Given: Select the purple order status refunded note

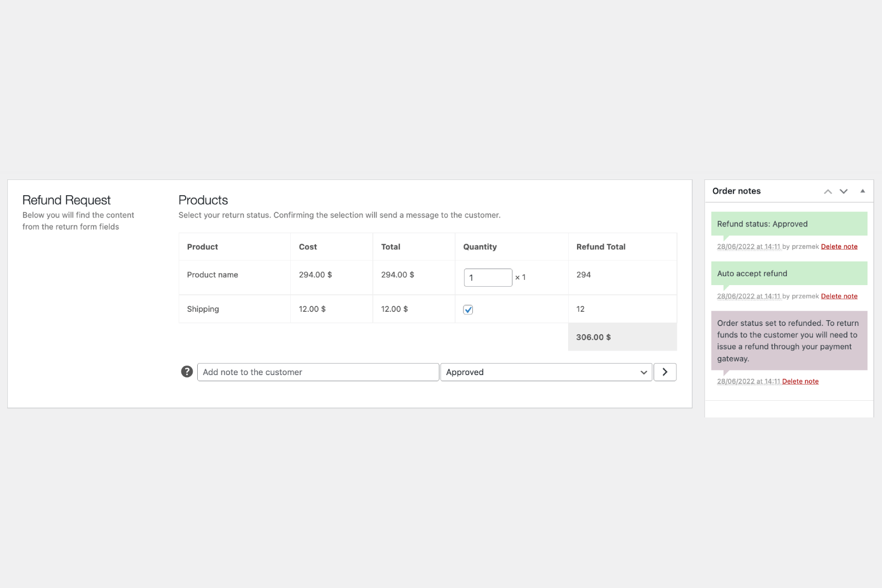Looking at the screenshot, I should pyautogui.click(x=788, y=341).
